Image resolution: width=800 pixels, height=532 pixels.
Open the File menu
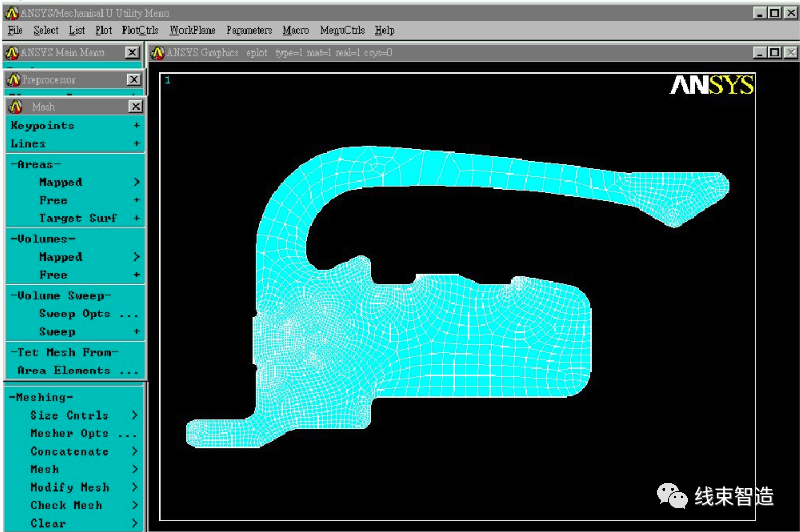click(x=15, y=31)
